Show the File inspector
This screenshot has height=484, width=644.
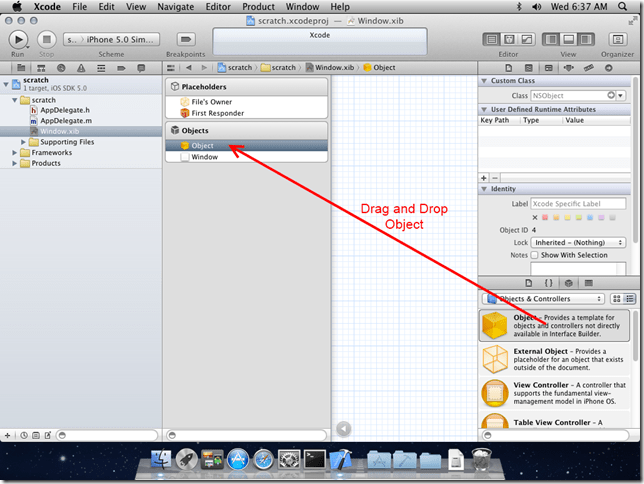pos(508,68)
